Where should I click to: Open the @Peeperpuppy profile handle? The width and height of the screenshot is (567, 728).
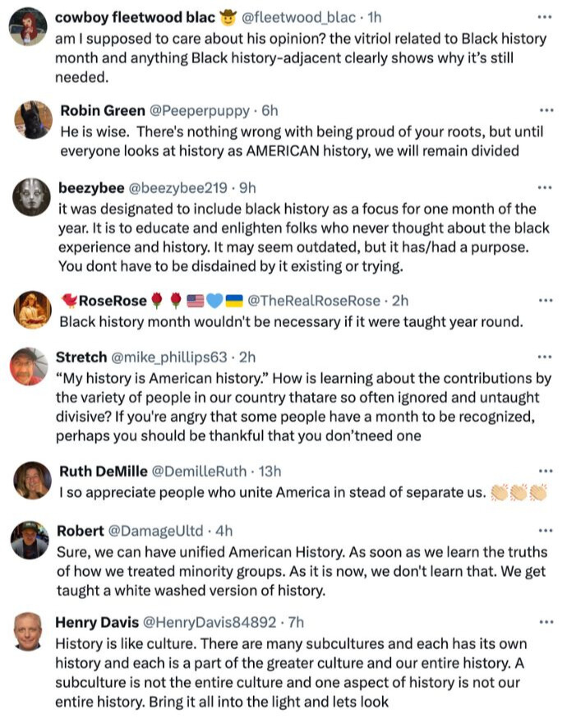[199, 110]
